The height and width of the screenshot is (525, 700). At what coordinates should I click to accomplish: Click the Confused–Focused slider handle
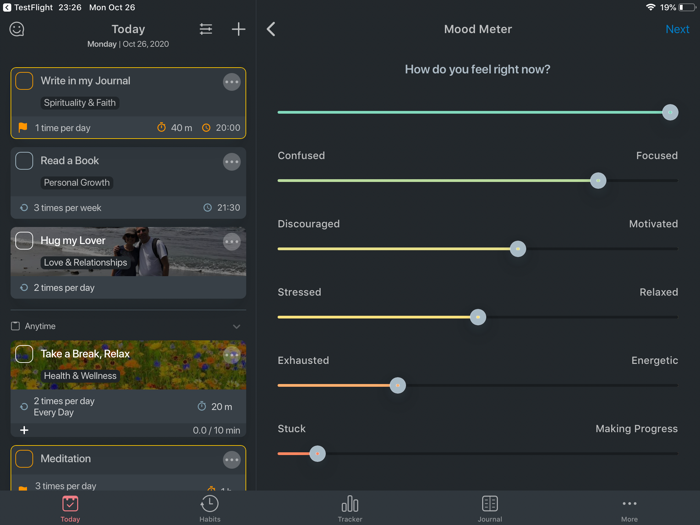598,180
